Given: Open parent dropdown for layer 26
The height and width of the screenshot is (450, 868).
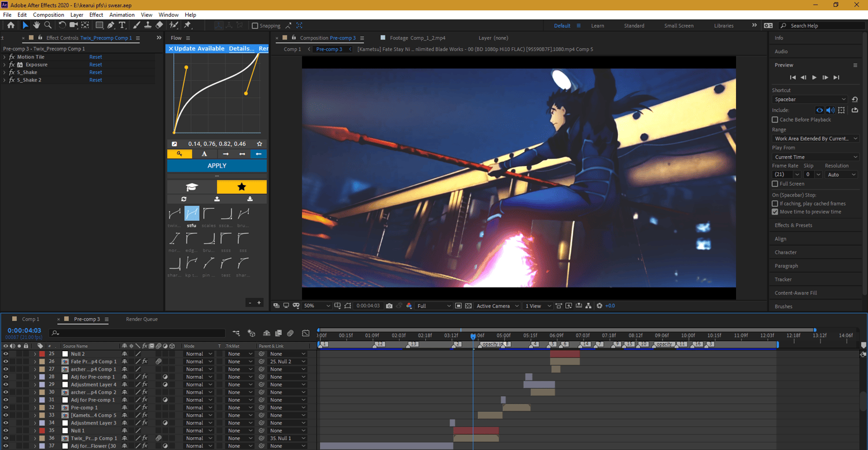Looking at the screenshot, I should pos(287,362).
